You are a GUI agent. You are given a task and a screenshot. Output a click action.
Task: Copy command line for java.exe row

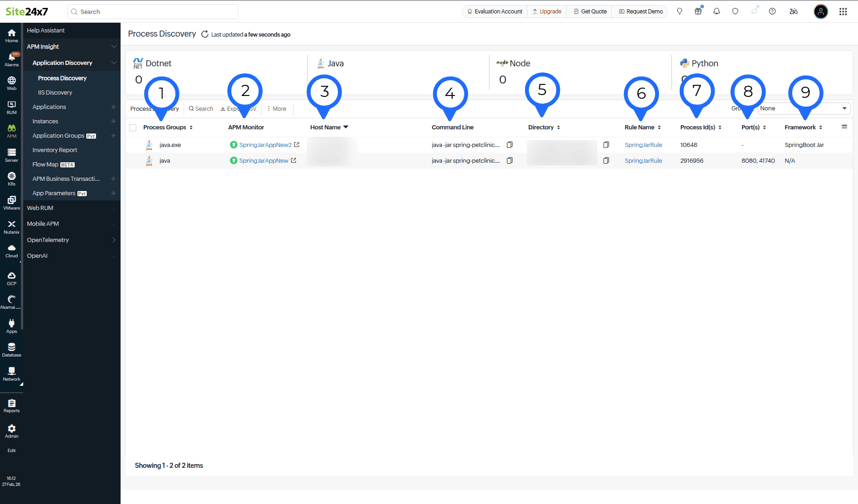pos(510,145)
